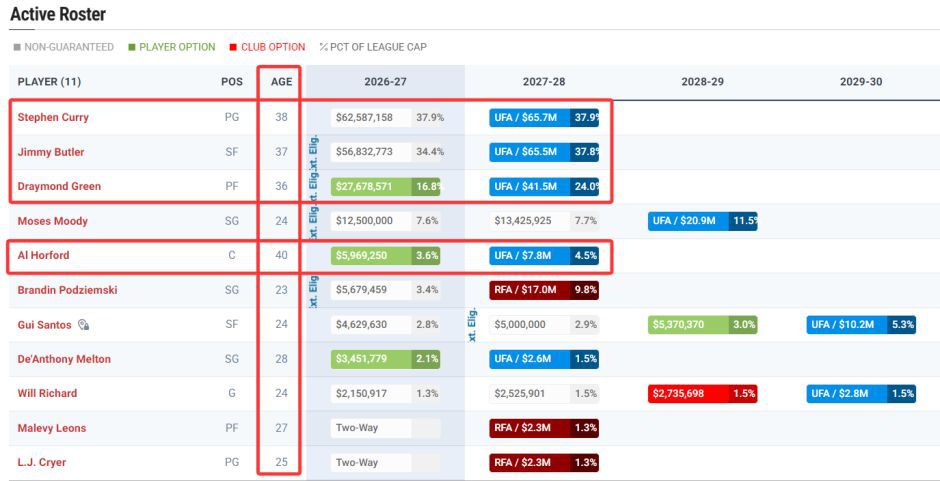
Task: Select the 2026-27 season column header
Action: tap(385, 82)
